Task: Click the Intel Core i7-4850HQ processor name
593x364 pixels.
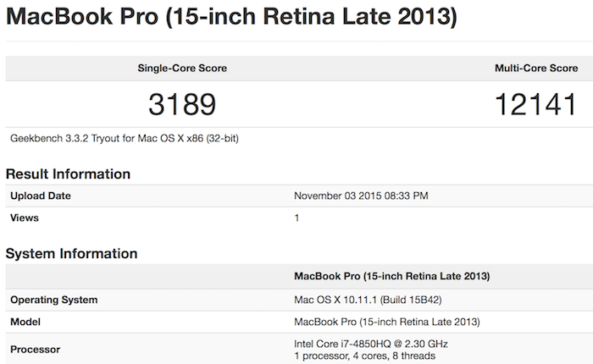Action: (370, 343)
